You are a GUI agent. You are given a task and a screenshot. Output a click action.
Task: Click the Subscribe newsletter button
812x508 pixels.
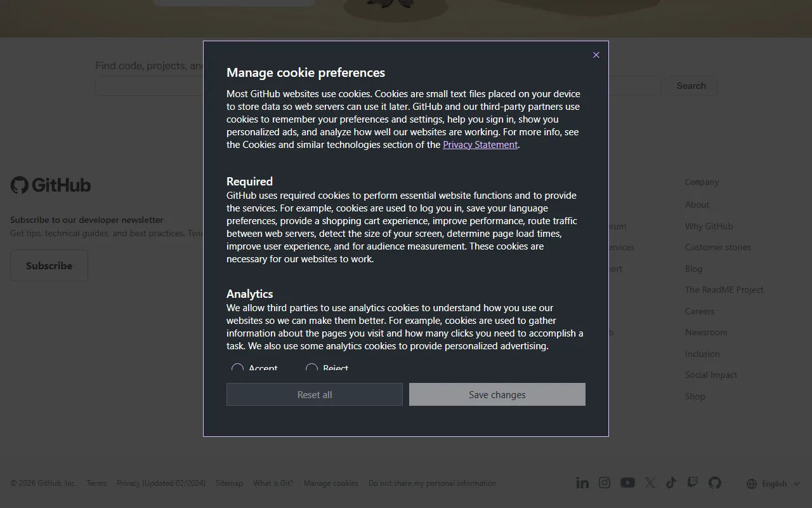(x=49, y=265)
